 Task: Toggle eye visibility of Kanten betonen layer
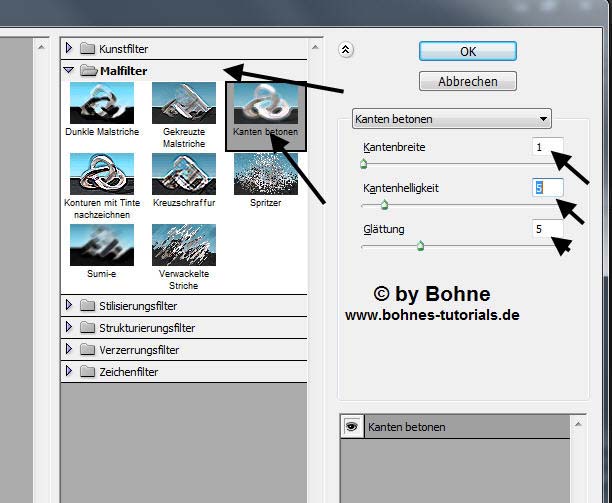352,427
